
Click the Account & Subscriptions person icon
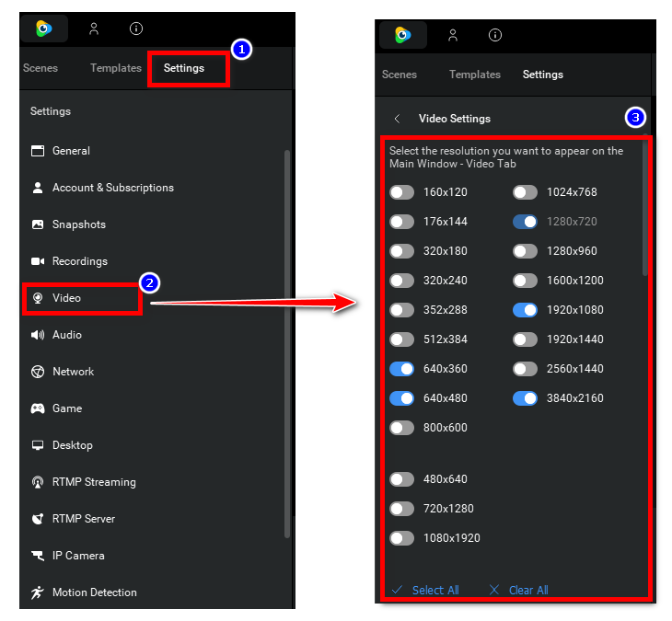(38, 188)
